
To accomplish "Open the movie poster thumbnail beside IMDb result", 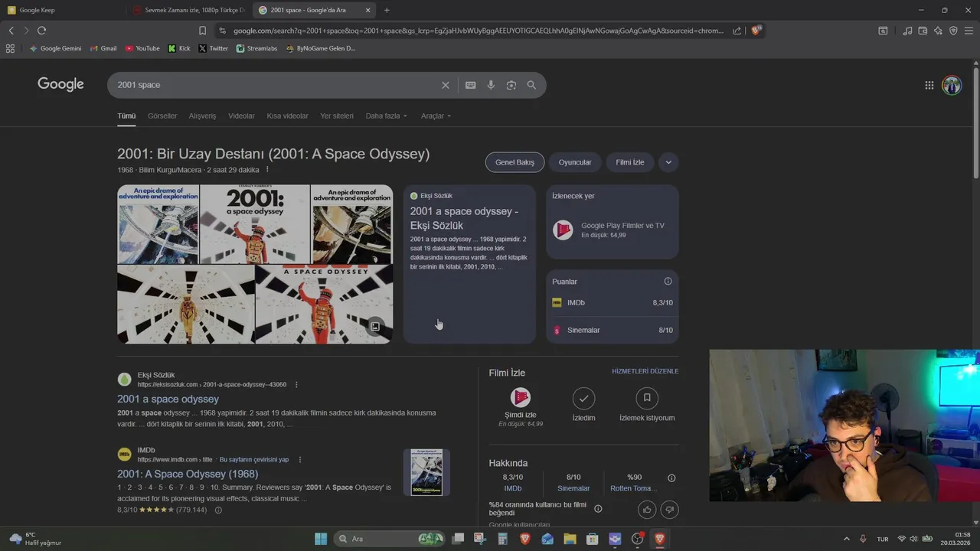I will 426,472.
